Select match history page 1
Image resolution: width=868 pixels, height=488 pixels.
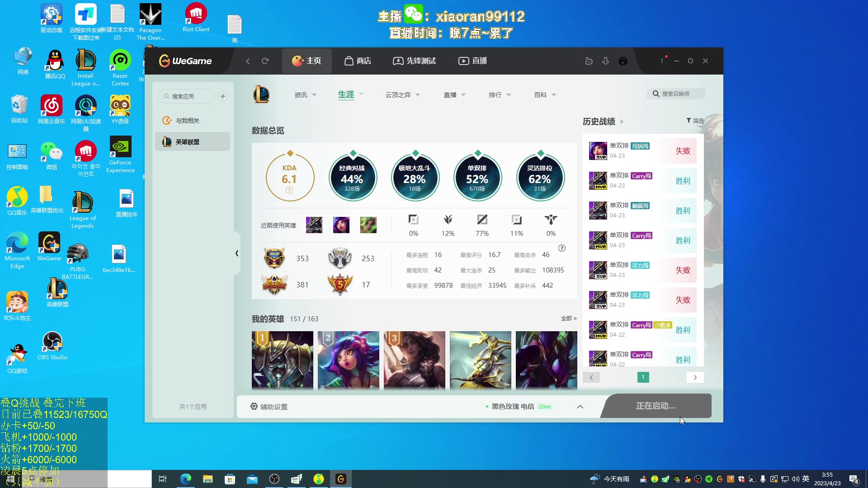[x=643, y=377]
